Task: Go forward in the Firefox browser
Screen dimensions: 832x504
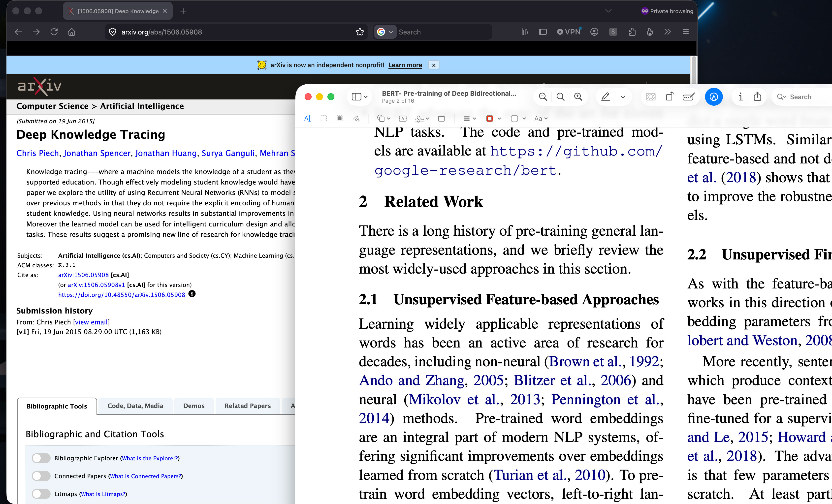Action: 36,32
